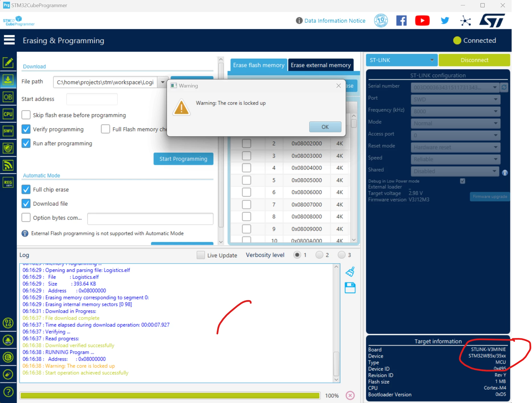Screen dimensions: 532x403
Task: Open the ST-LINK interface dropdown
Action: [x=401, y=60]
